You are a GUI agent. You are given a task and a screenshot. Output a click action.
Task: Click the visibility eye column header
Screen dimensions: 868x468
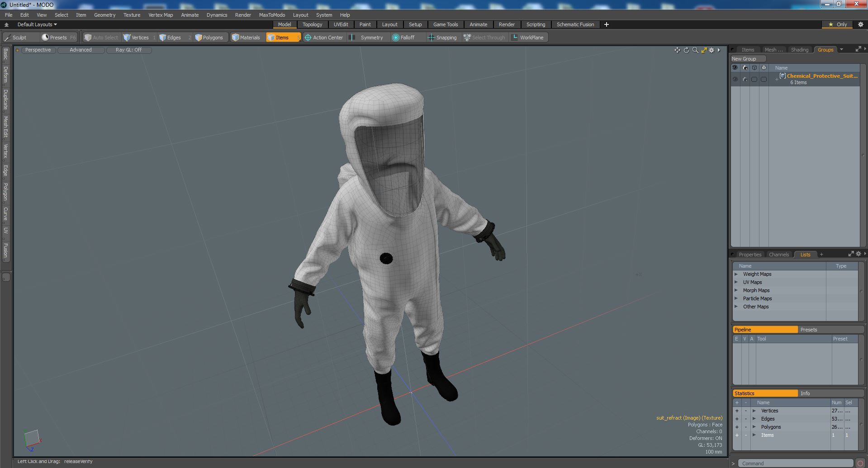click(735, 68)
